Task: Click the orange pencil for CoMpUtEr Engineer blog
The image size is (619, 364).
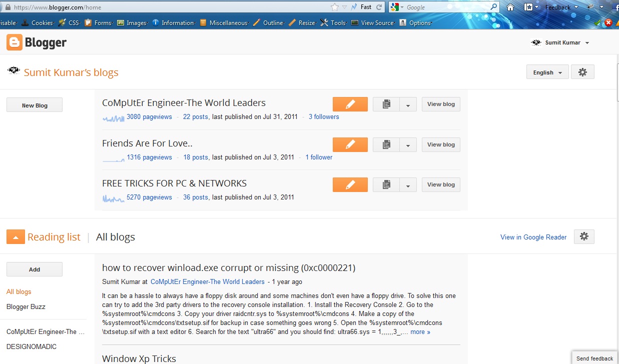Action: 350,104
